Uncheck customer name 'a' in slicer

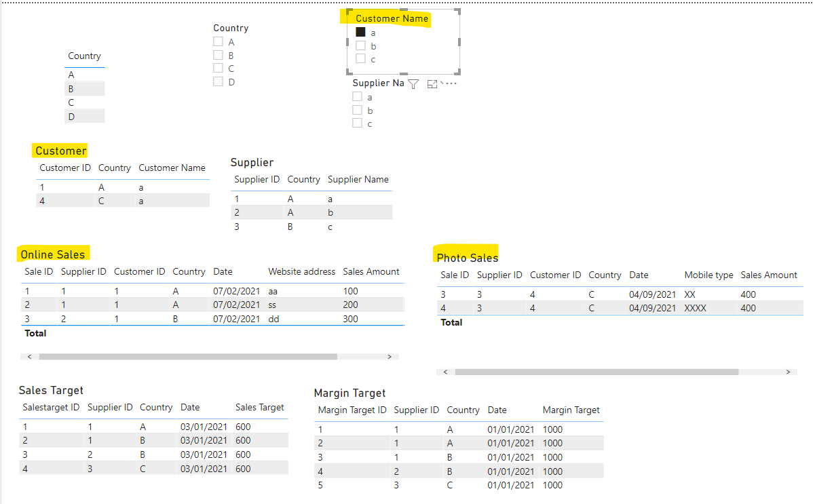pos(360,32)
